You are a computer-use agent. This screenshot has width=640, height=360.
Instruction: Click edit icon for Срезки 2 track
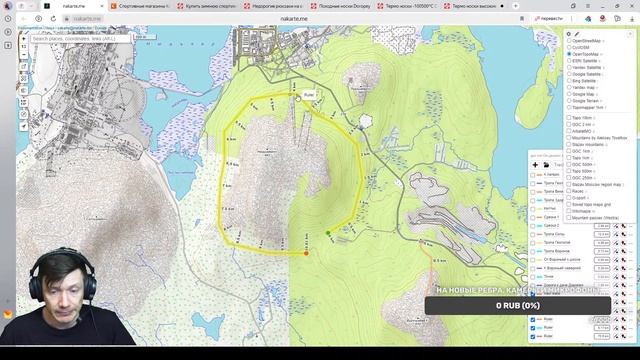click(x=616, y=226)
